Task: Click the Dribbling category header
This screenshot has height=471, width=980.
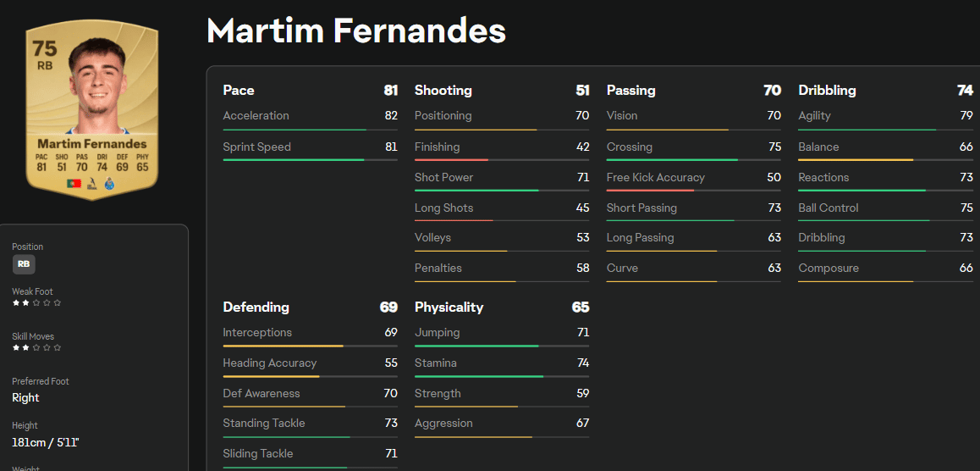Action: (827, 90)
